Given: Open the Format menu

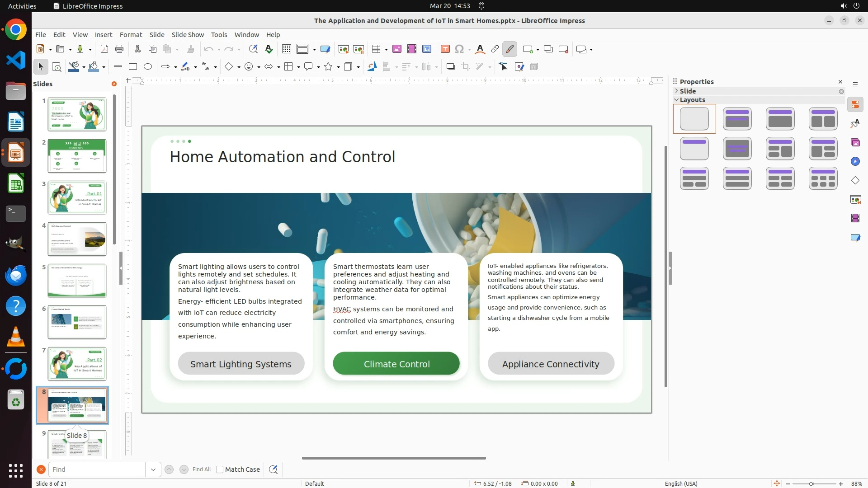Looking at the screenshot, I should 131,35.
